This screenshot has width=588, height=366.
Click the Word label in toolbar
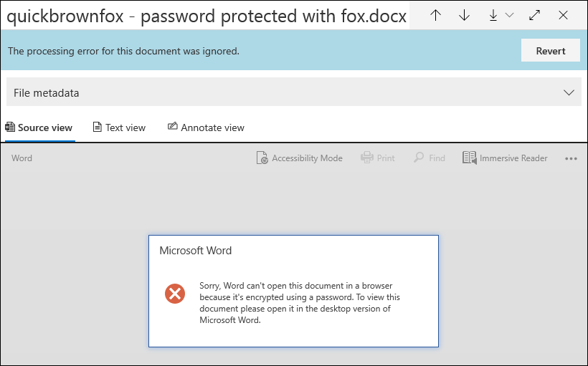[22, 158]
